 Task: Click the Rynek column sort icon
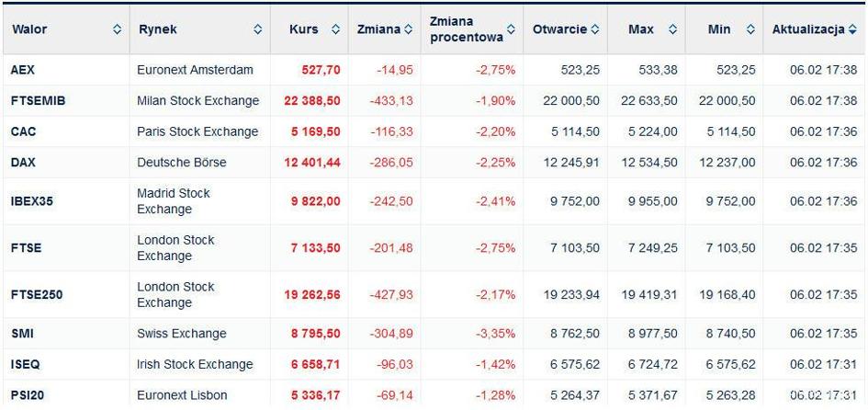coord(257,30)
